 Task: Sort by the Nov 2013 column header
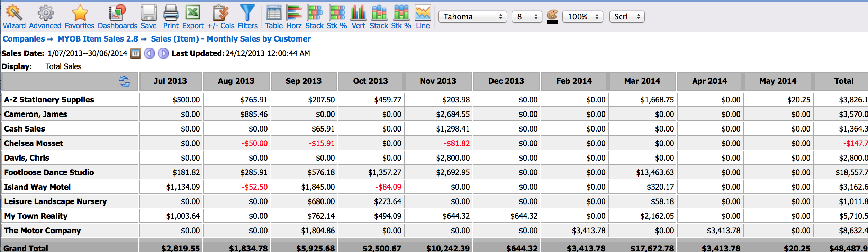pyautogui.click(x=438, y=81)
